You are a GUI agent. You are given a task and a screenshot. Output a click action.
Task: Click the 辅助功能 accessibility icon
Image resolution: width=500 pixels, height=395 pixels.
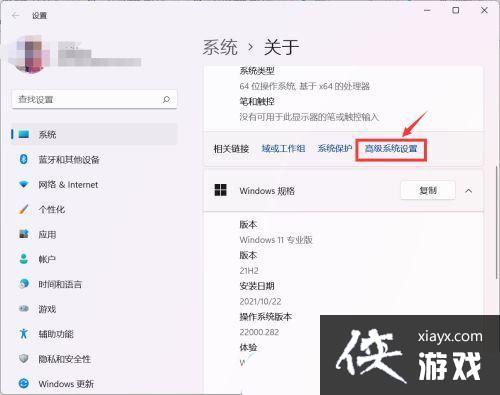coord(24,334)
